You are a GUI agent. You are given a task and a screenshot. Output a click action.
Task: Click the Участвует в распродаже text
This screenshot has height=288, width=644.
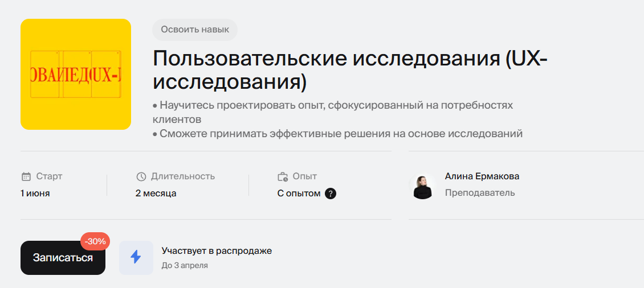217,251
